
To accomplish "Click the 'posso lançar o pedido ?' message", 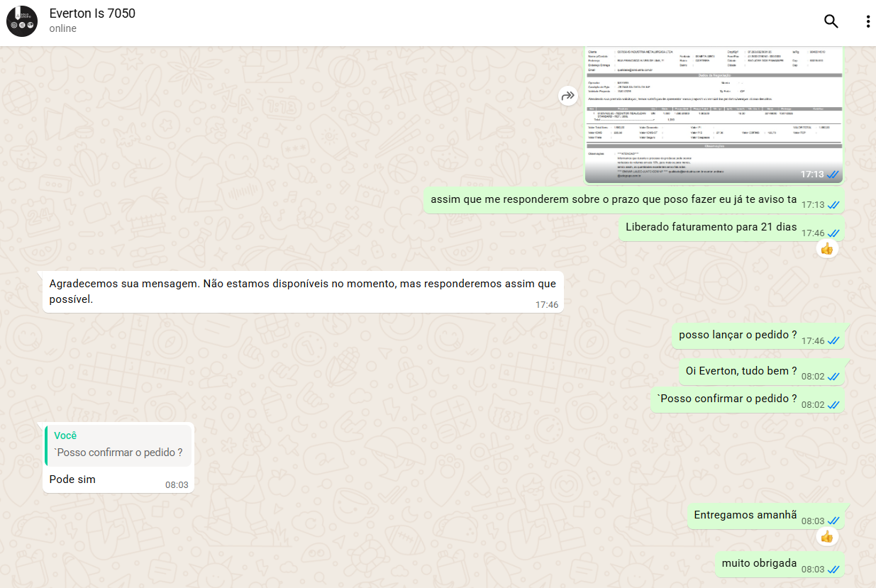I will click(738, 335).
